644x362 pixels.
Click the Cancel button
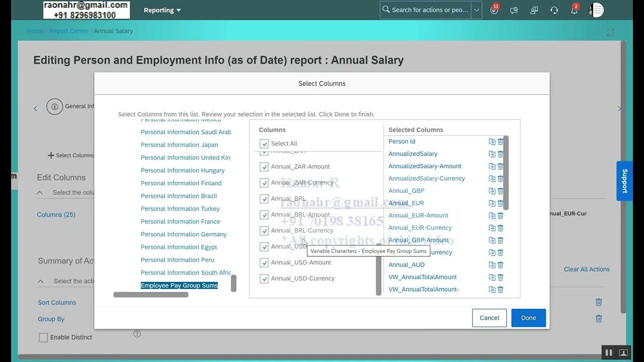pos(489,318)
